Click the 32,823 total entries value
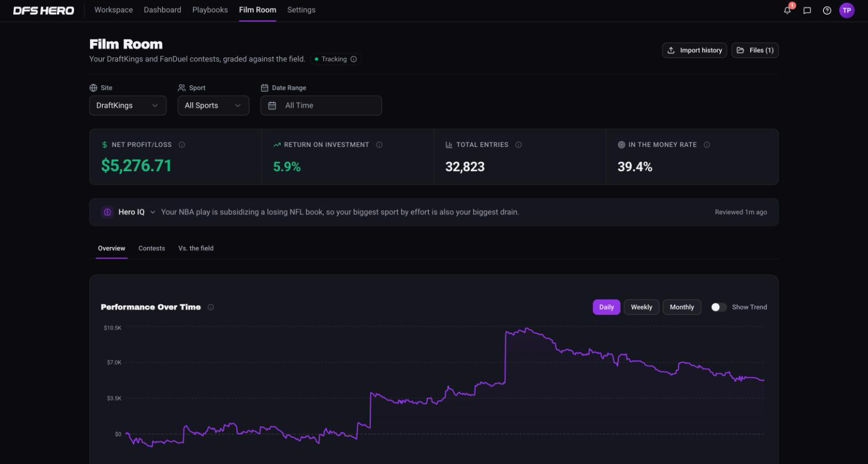 [465, 167]
